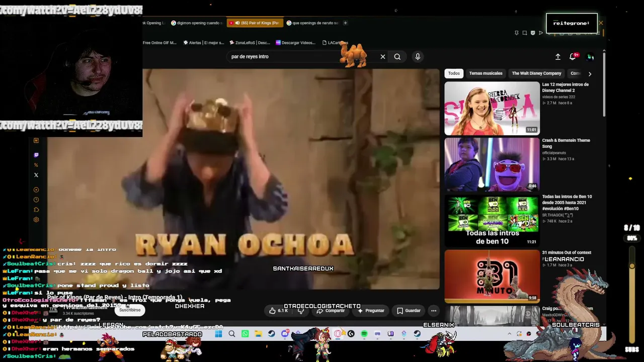Click the magnifying glass search button
The width and height of the screenshot is (644, 362).
(x=397, y=57)
